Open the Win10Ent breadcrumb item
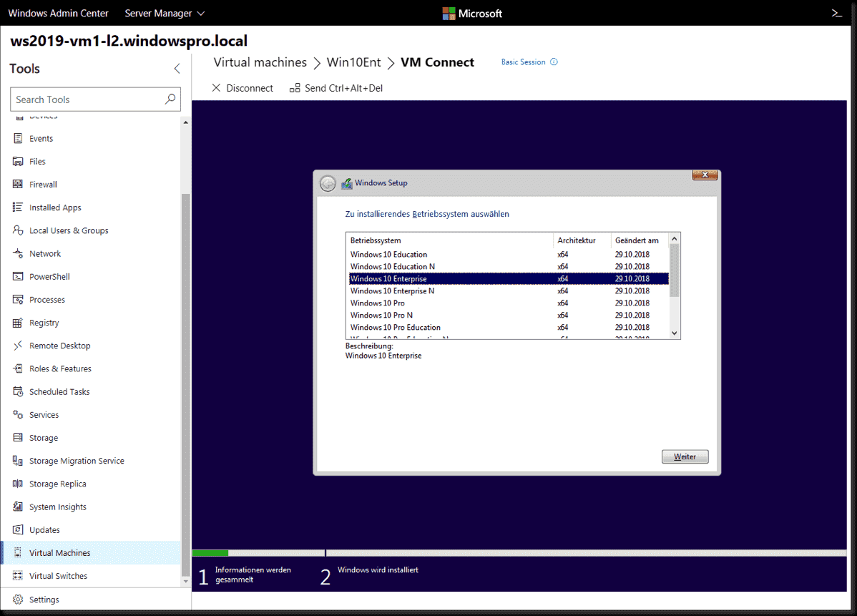The image size is (857, 616). (x=353, y=62)
